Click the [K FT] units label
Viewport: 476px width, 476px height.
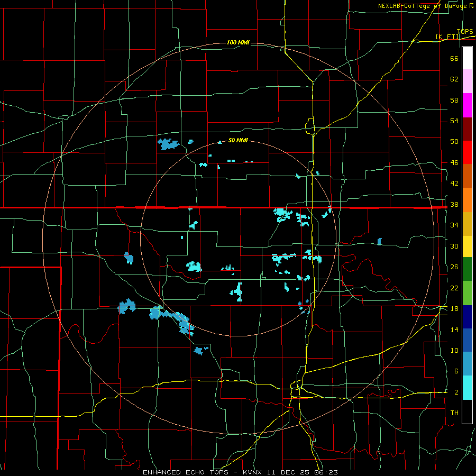tap(447, 36)
